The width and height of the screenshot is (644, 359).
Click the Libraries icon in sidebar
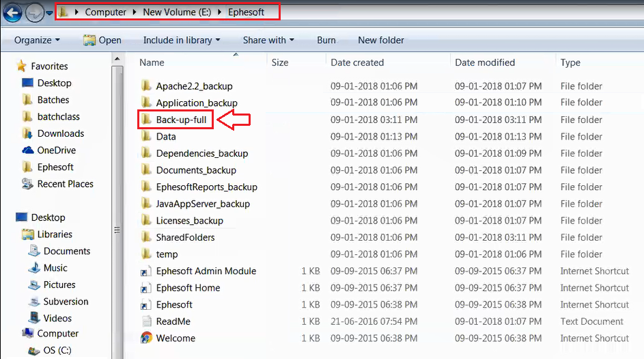[x=27, y=235]
